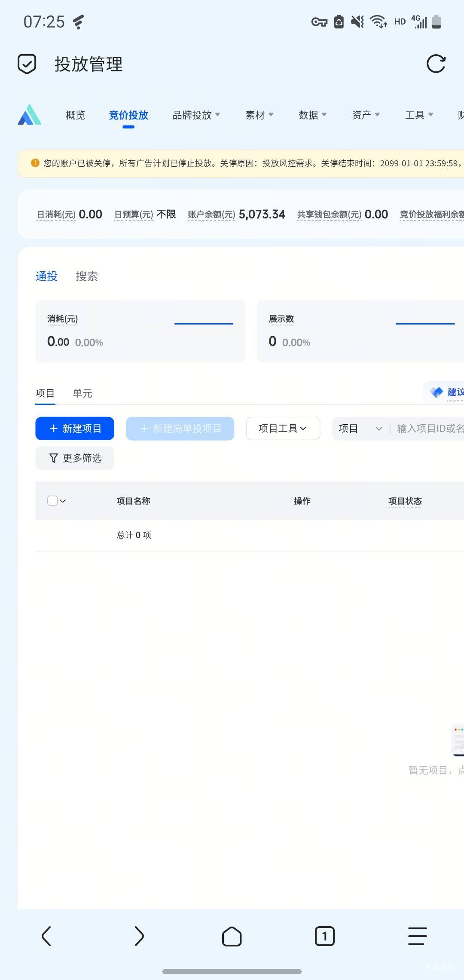The height and width of the screenshot is (980, 464).
Task: Go back with the browser back arrow
Action: pos(46,936)
